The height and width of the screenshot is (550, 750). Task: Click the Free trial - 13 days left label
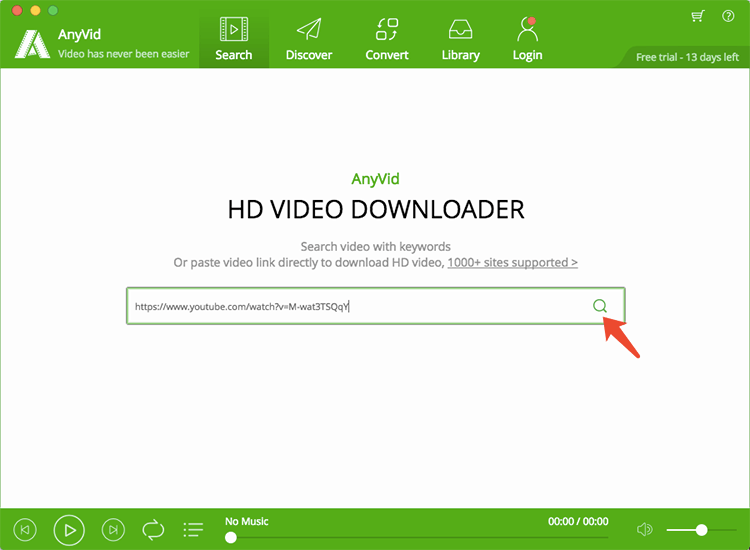pos(687,57)
